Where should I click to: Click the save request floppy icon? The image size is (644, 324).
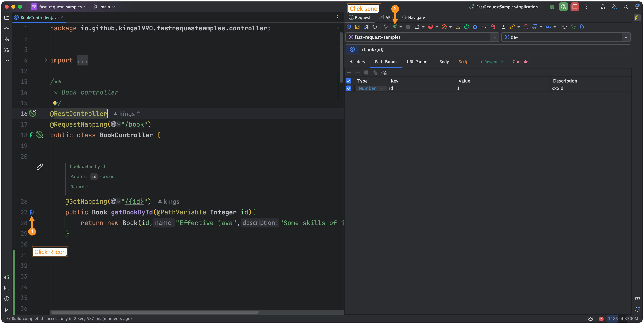(417, 27)
